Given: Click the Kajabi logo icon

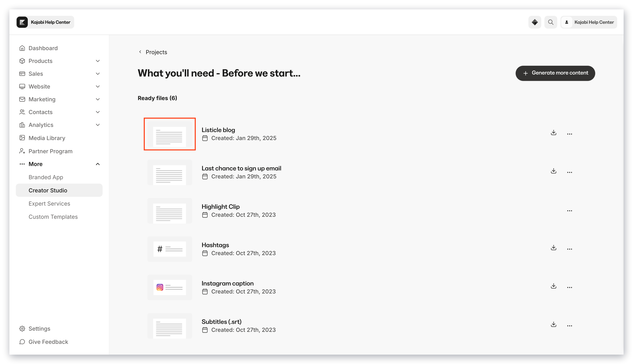Looking at the screenshot, I should tap(22, 22).
